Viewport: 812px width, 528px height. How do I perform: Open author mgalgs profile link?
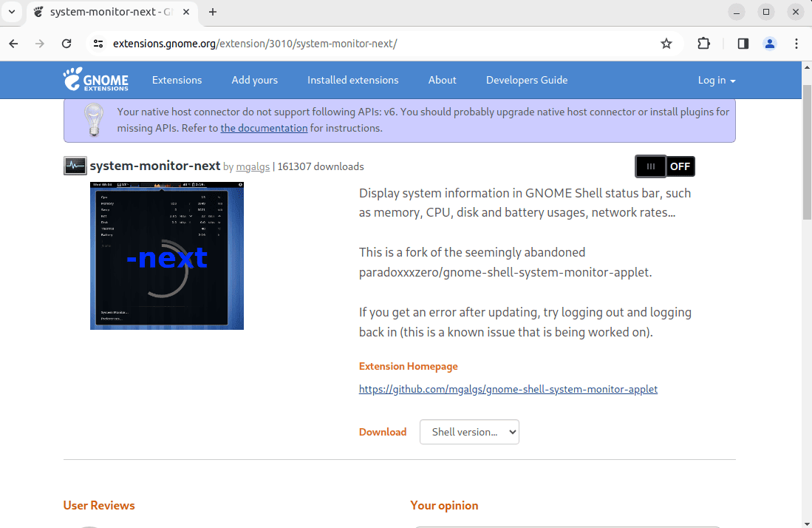coord(253,167)
